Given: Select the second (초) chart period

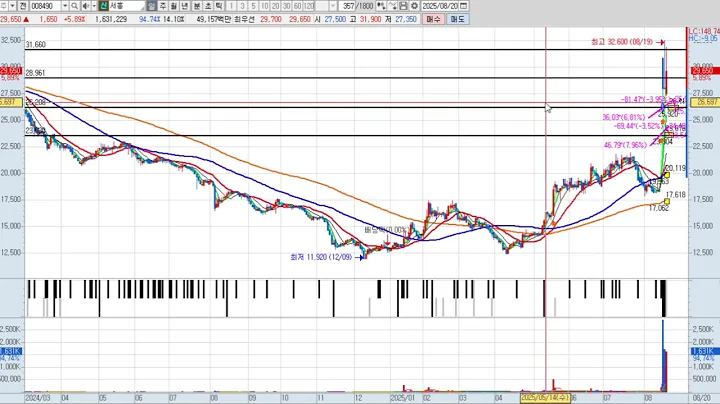Looking at the screenshot, I should [x=208, y=6].
